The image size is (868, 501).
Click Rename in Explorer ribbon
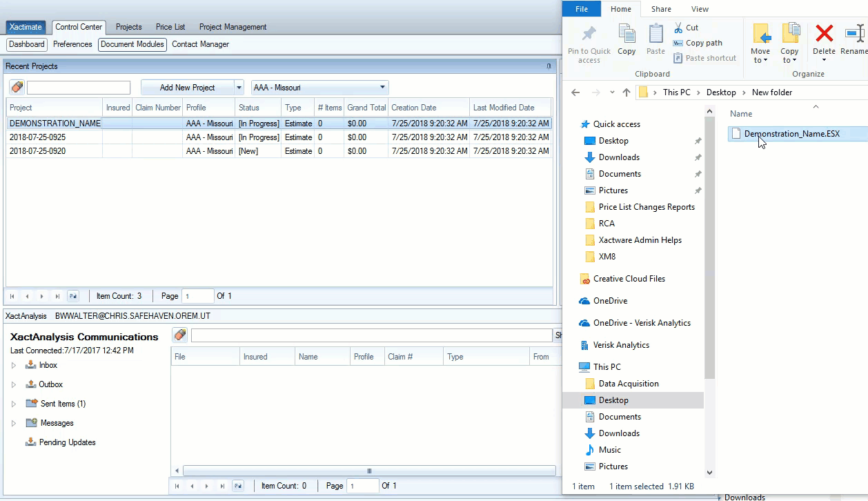854,39
